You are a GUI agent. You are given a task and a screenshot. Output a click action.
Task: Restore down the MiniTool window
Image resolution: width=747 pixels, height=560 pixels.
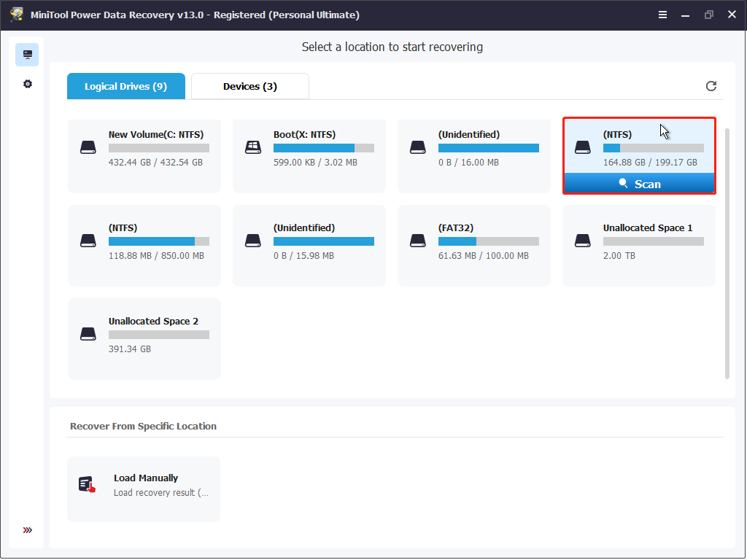pyautogui.click(x=709, y=15)
